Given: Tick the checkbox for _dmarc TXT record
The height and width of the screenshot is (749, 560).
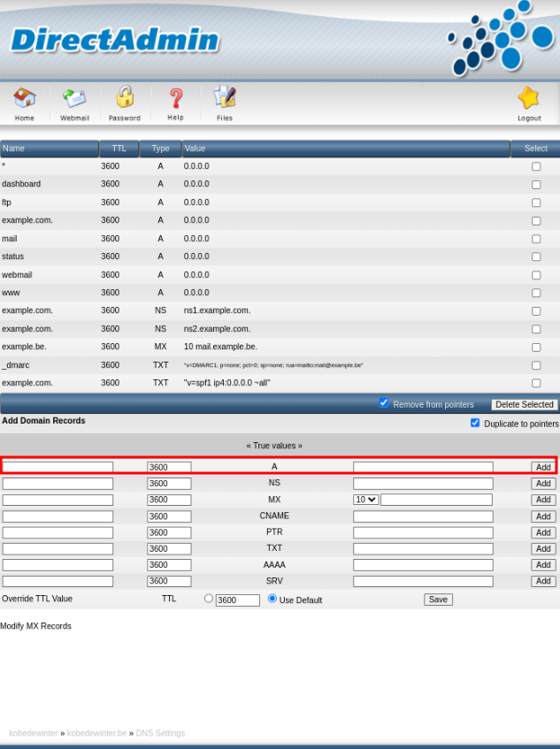Looking at the screenshot, I should click(535, 365).
